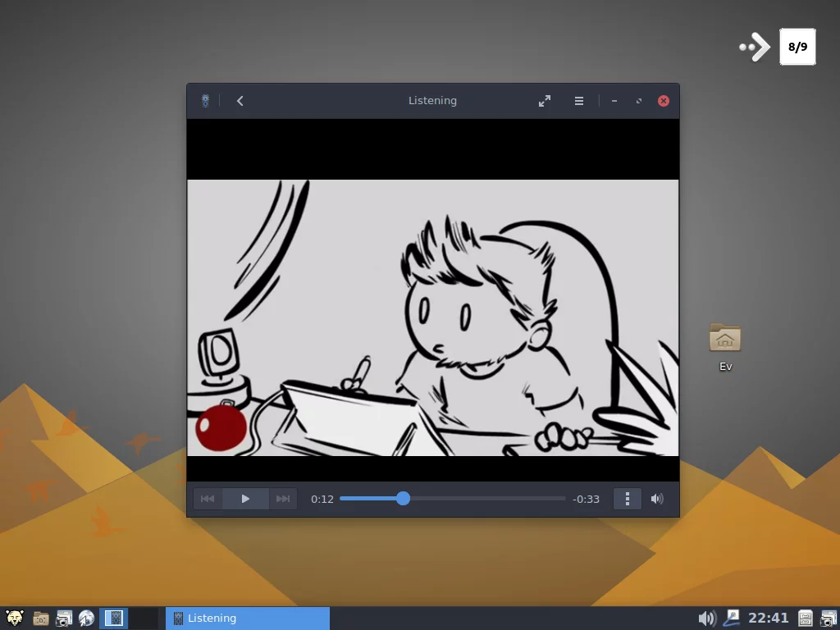
Task: Open the distro menu via the cheetah icon
Action: (x=15, y=618)
